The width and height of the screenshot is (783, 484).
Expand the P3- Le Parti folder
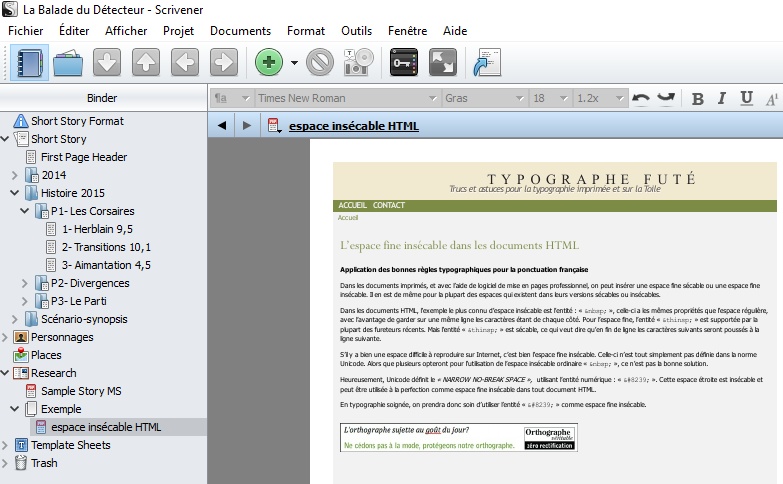click(x=24, y=301)
